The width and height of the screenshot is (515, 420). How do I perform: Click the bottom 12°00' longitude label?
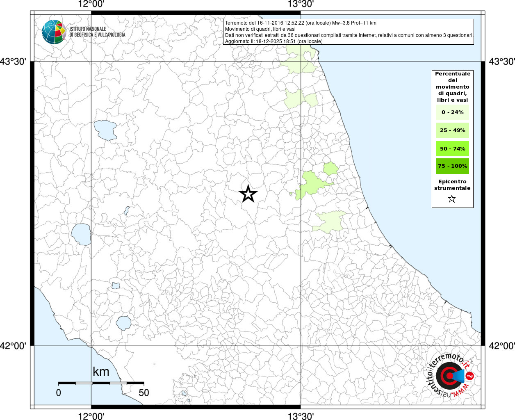91,416
